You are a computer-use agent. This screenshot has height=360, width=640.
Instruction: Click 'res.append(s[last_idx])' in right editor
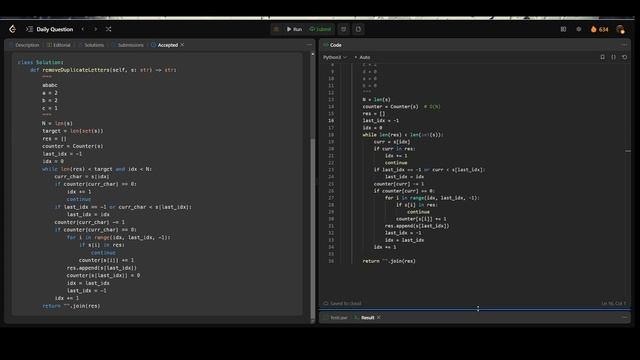(x=417, y=226)
